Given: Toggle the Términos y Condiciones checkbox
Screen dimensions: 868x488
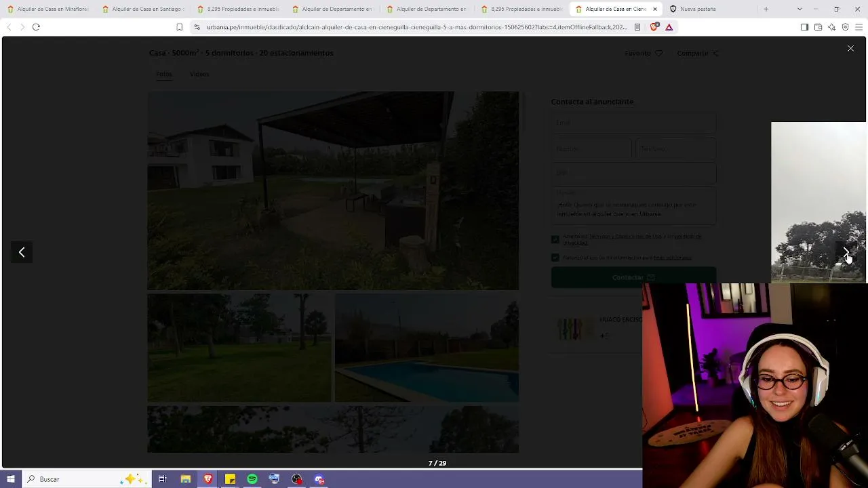Looking at the screenshot, I should pos(555,239).
